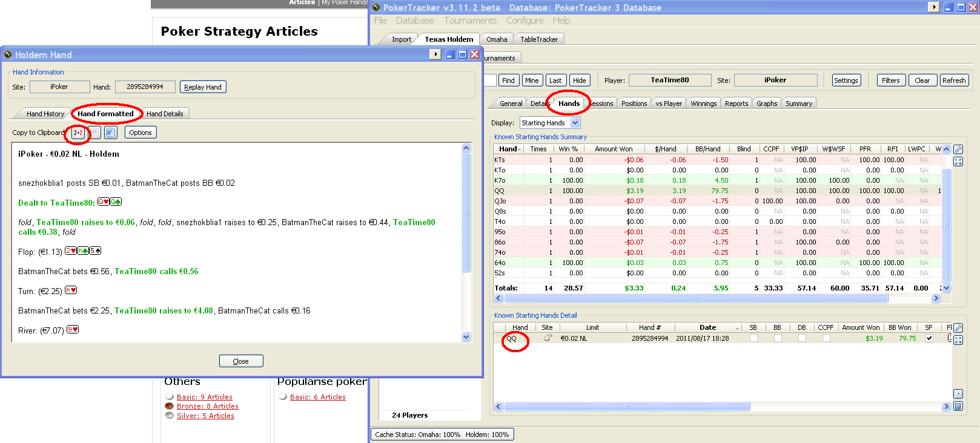Screen dimensions: 980x443
Task: Sort summary grid by Hand column header
Action: click(x=509, y=149)
